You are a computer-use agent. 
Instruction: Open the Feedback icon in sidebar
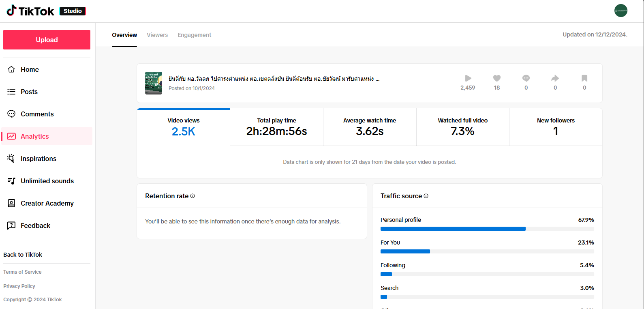click(x=11, y=225)
